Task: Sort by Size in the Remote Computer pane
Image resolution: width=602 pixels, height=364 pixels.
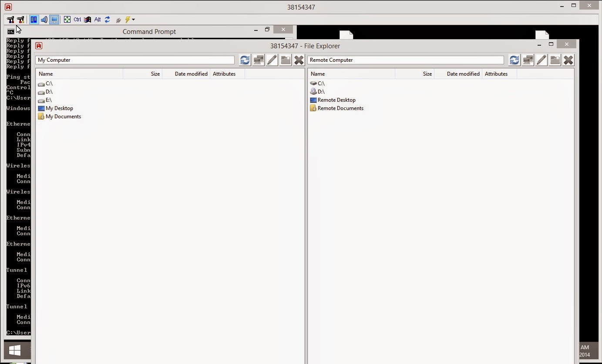Action: tap(414, 74)
